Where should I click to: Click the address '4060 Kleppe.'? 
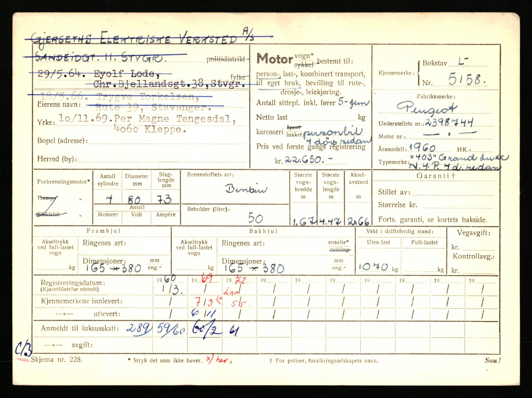[150, 129]
